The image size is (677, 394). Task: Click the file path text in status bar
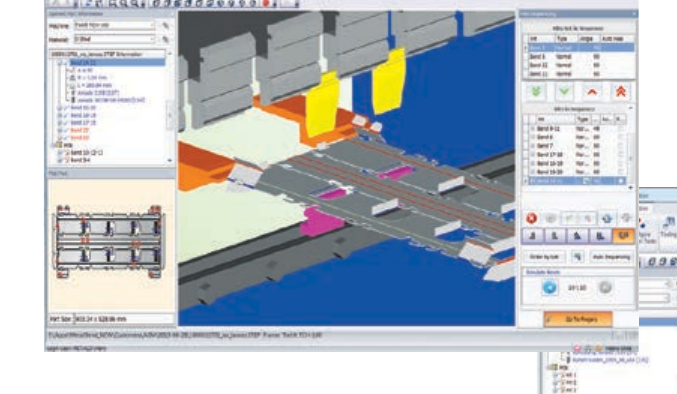coord(185,334)
